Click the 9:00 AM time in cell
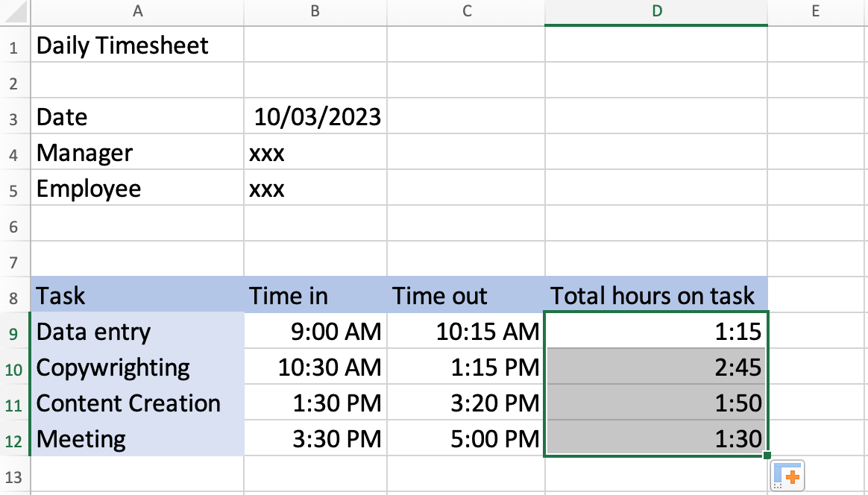This screenshot has width=868, height=495. (315, 332)
